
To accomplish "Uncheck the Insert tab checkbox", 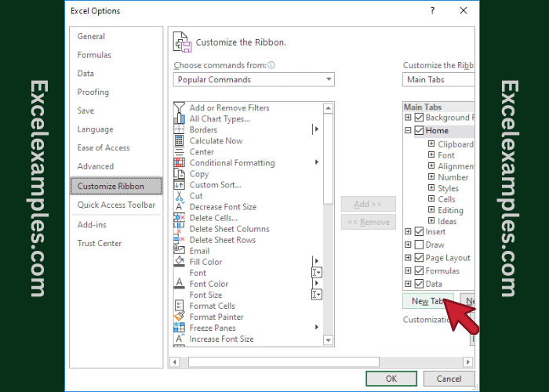I will (419, 232).
